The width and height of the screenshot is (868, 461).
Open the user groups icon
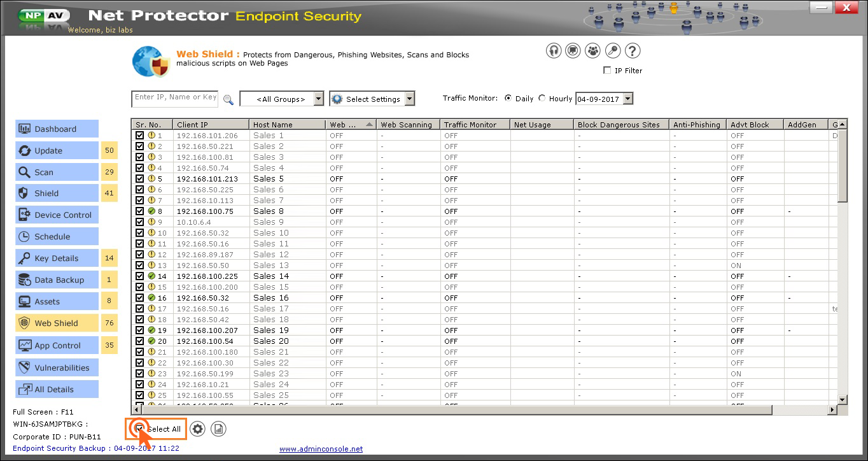[x=593, y=51]
